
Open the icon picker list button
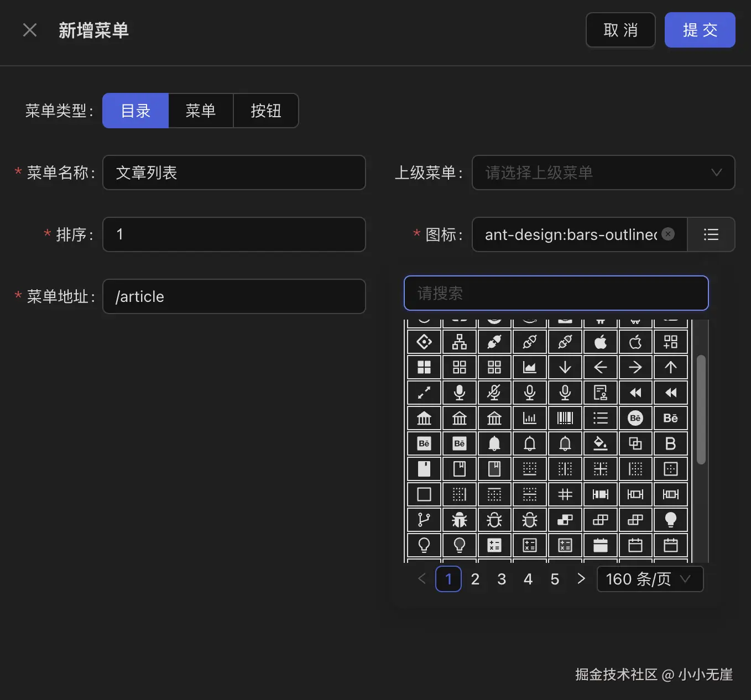click(x=711, y=234)
